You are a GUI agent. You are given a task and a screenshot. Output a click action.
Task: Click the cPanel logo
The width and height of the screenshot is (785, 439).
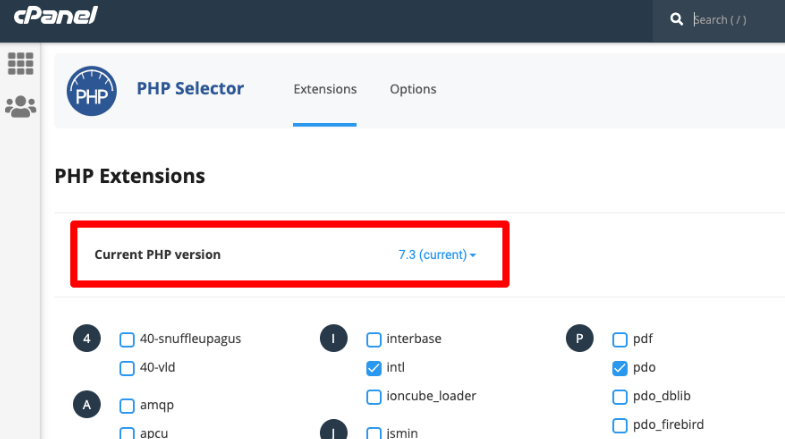[x=56, y=16]
